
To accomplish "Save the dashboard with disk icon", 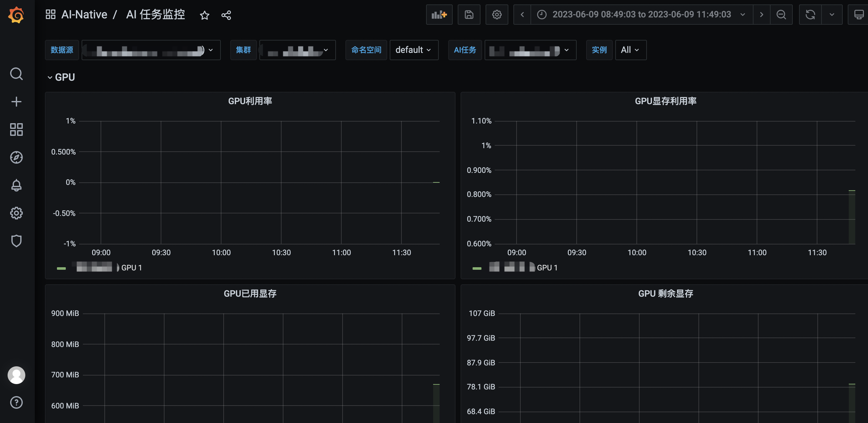I will [469, 15].
